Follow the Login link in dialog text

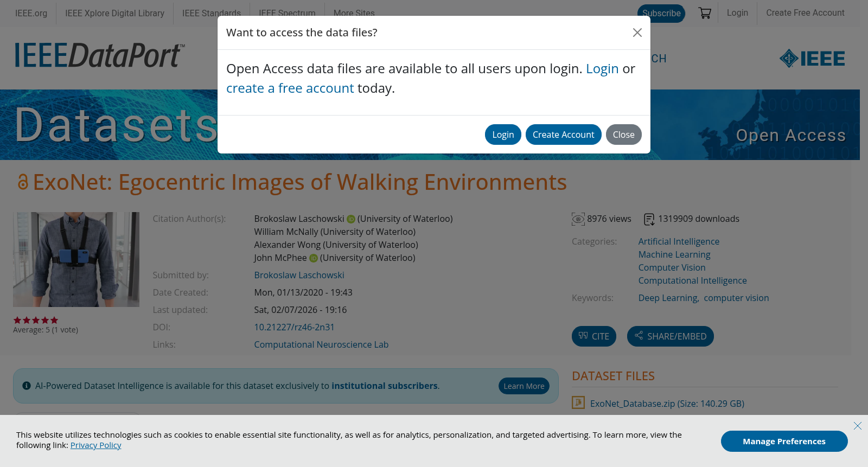coord(602,69)
